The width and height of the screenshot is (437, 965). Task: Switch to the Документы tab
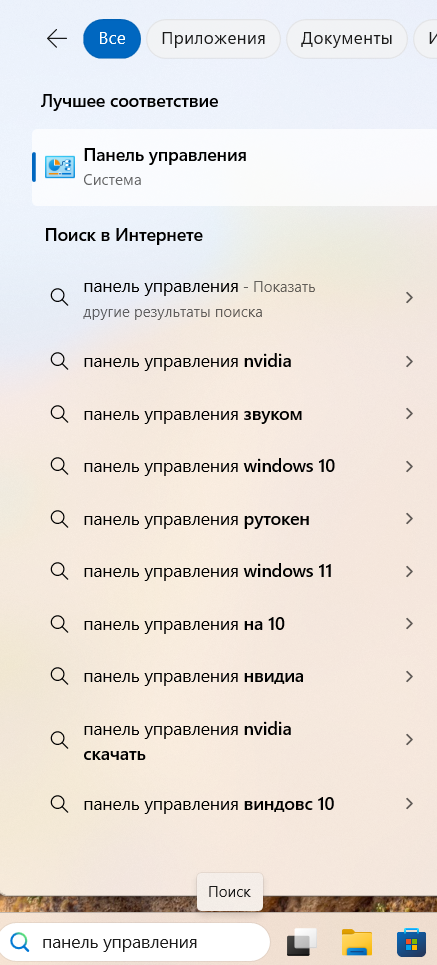[x=347, y=39]
